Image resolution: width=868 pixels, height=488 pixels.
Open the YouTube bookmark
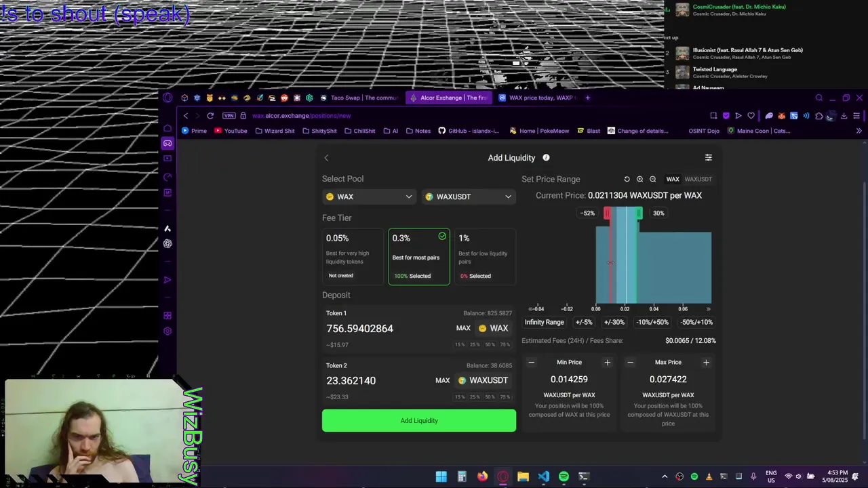coord(231,131)
